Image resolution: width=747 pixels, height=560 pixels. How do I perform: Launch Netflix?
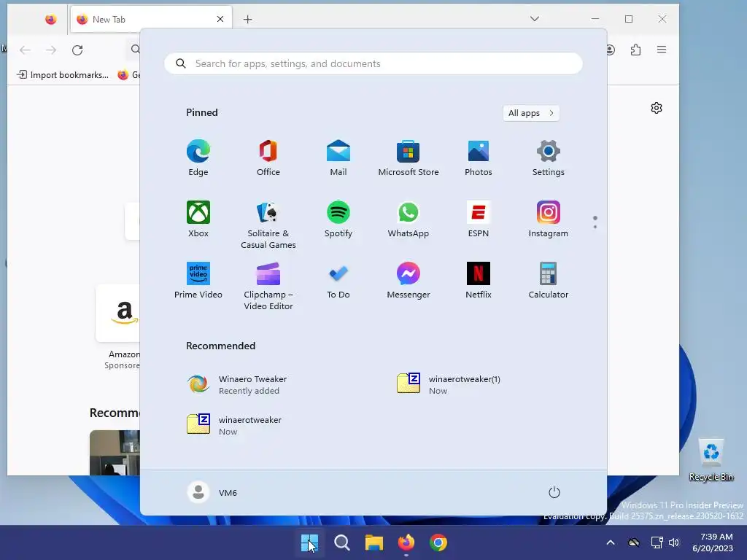pyautogui.click(x=479, y=281)
